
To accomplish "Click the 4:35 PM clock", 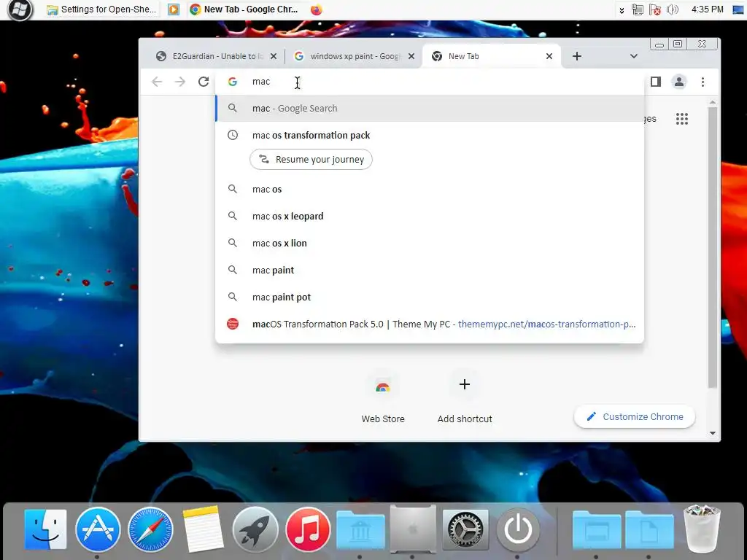I will click(x=707, y=9).
